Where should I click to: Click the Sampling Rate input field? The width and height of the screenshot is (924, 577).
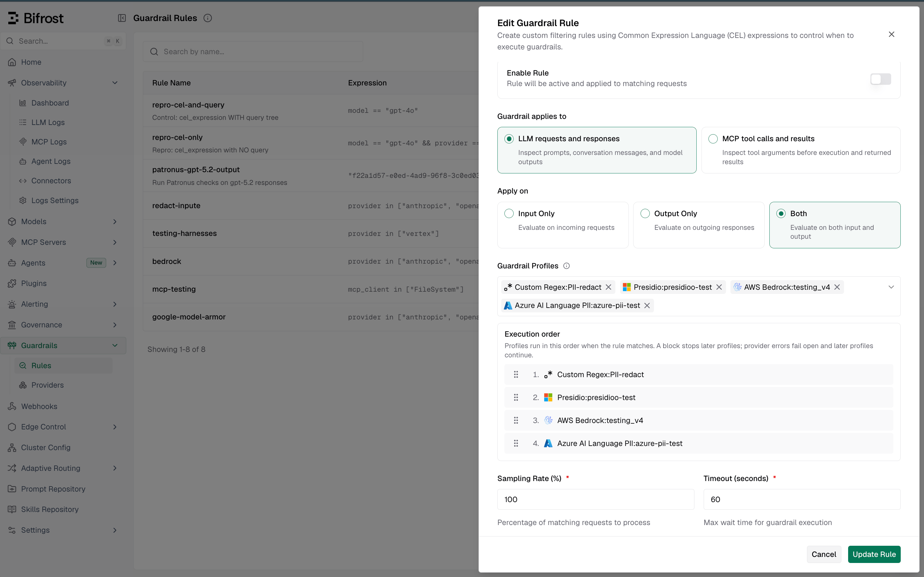(595, 499)
